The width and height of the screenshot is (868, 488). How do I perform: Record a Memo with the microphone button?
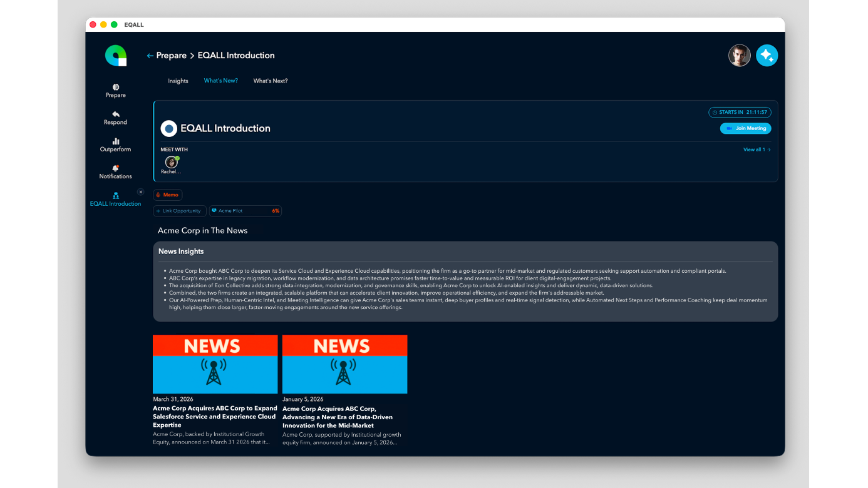click(168, 195)
